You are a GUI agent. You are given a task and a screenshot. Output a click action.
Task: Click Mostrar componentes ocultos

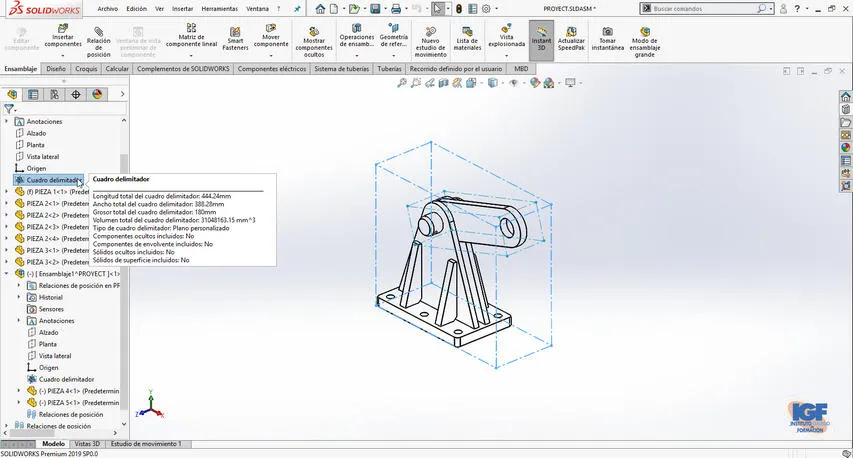point(314,42)
